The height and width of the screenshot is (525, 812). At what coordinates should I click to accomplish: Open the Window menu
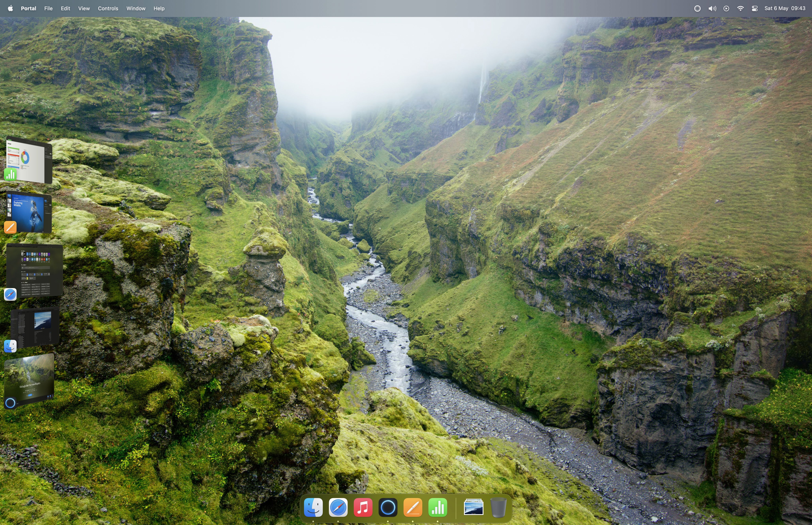point(136,8)
